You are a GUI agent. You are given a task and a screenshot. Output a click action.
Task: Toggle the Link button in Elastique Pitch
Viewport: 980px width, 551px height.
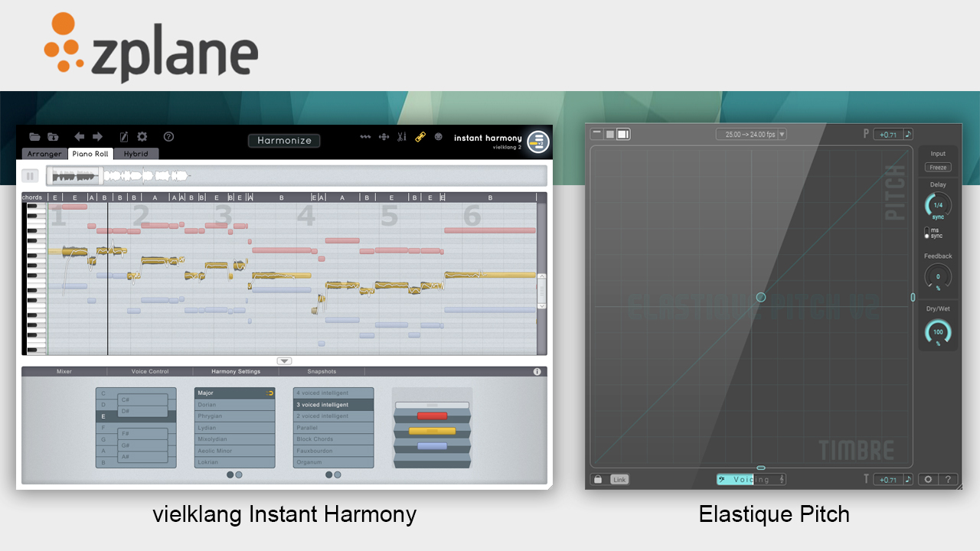pyautogui.click(x=619, y=480)
